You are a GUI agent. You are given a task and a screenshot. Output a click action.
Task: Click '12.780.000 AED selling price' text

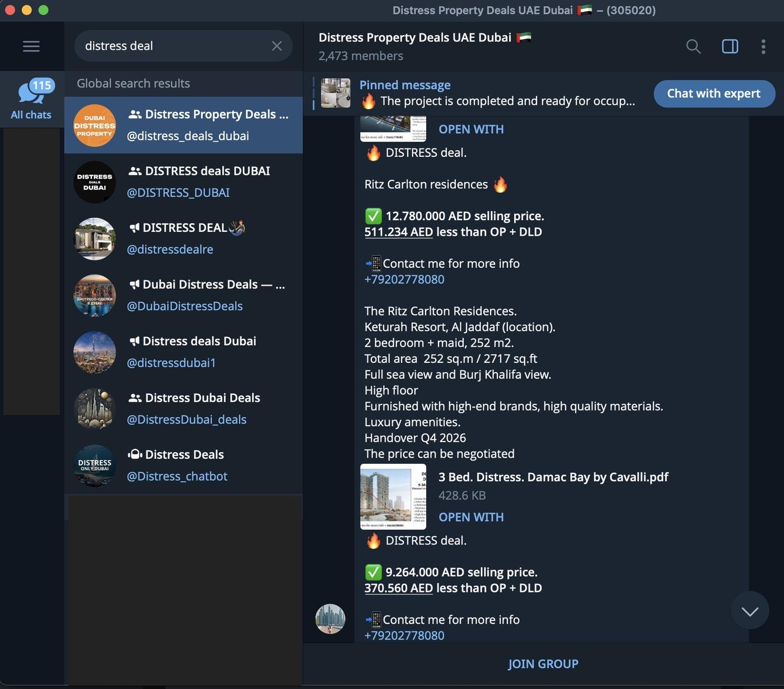coord(465,216)
